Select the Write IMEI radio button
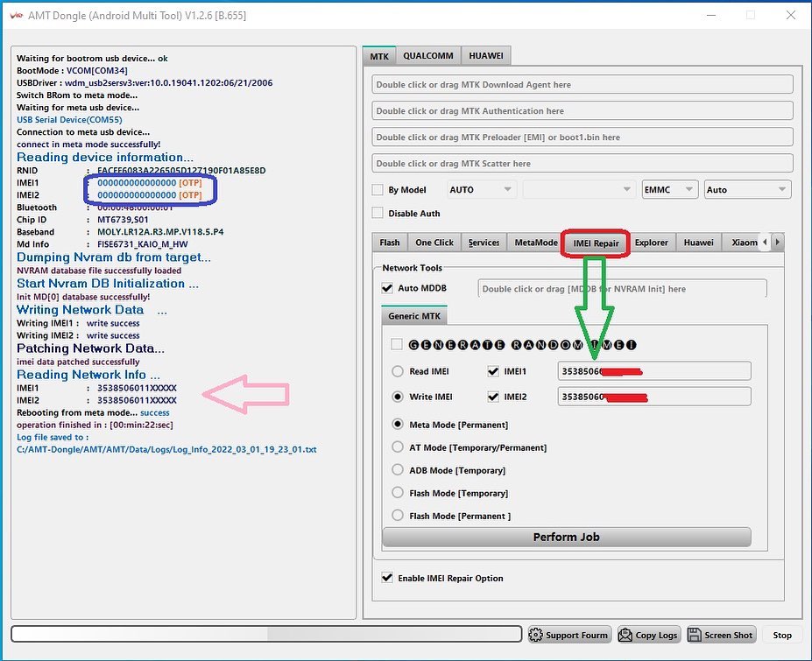The width and height of the screenshot is (812, 661). click(397, 397)
